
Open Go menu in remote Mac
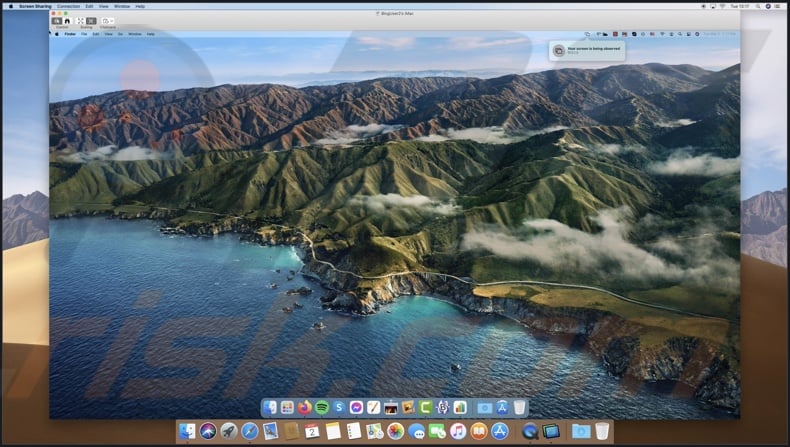click(x=120, y=34)
